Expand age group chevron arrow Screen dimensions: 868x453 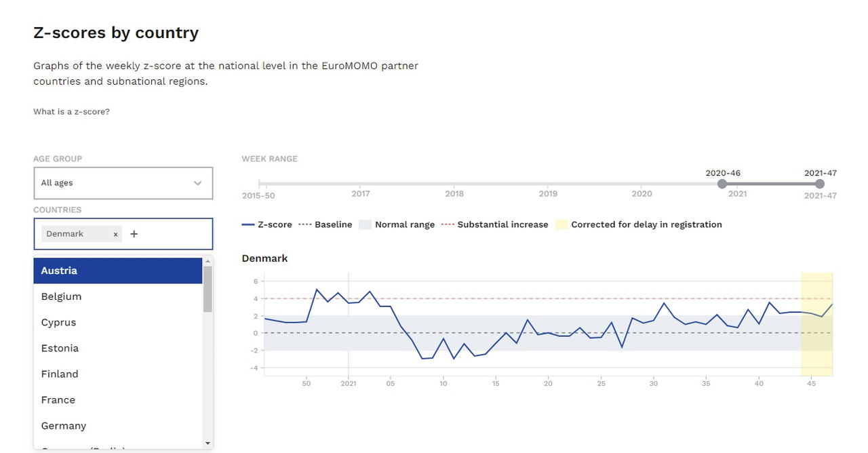click(x=198, y=183)
